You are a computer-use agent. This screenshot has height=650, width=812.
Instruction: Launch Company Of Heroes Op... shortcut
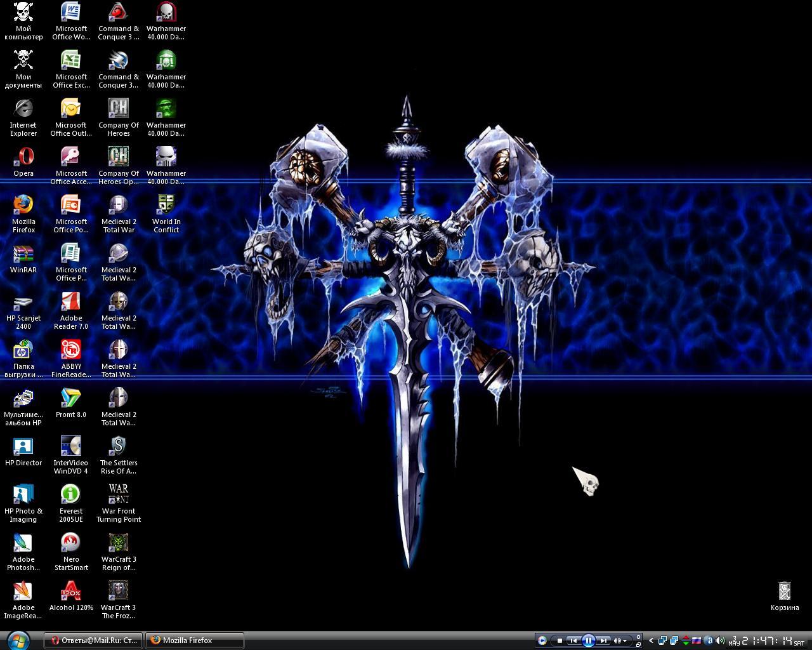[119, 166]
